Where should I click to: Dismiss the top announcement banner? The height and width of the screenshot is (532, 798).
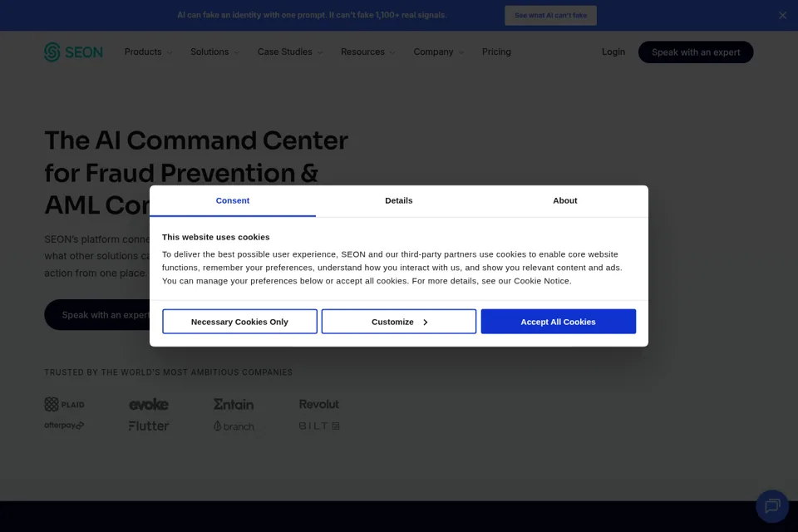coord(782,15)
